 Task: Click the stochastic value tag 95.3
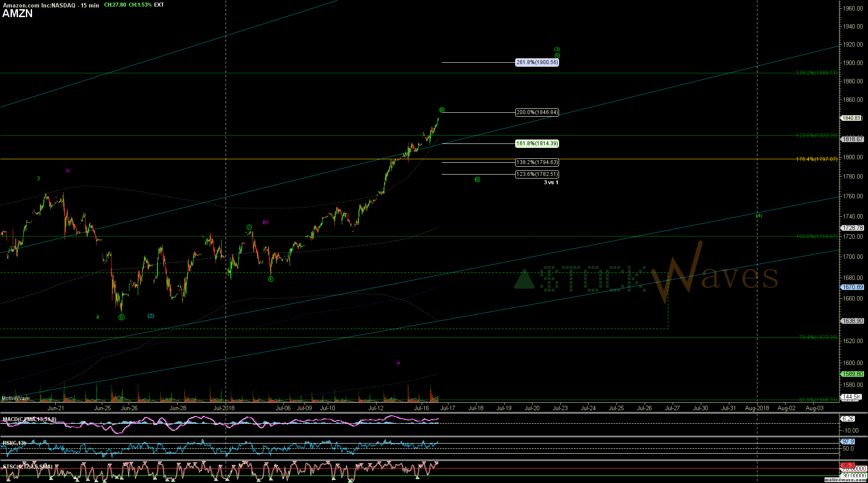[x=848, y=465]
